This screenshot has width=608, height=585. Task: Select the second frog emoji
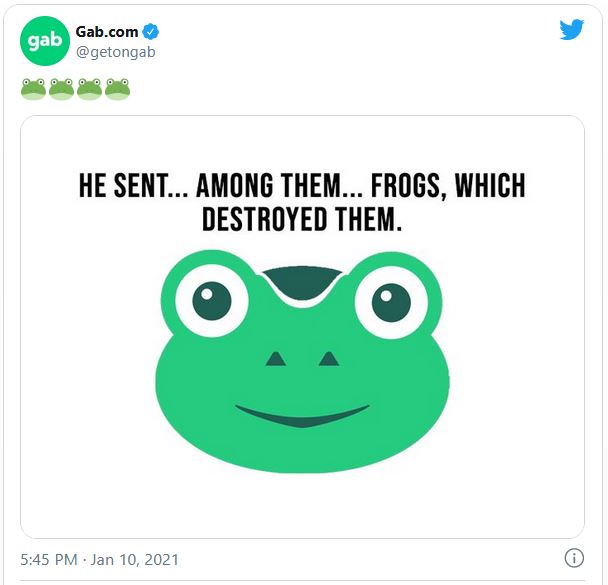(x=61, y=89)
